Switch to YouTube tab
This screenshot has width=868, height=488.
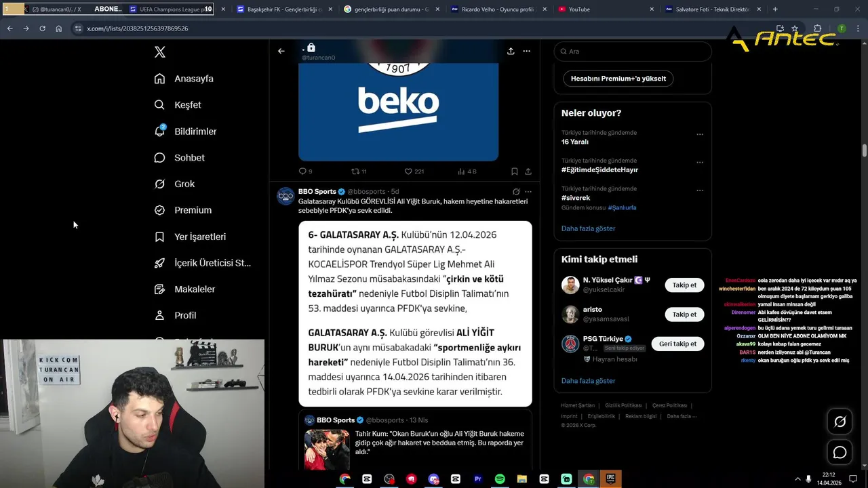pos(605,9)
